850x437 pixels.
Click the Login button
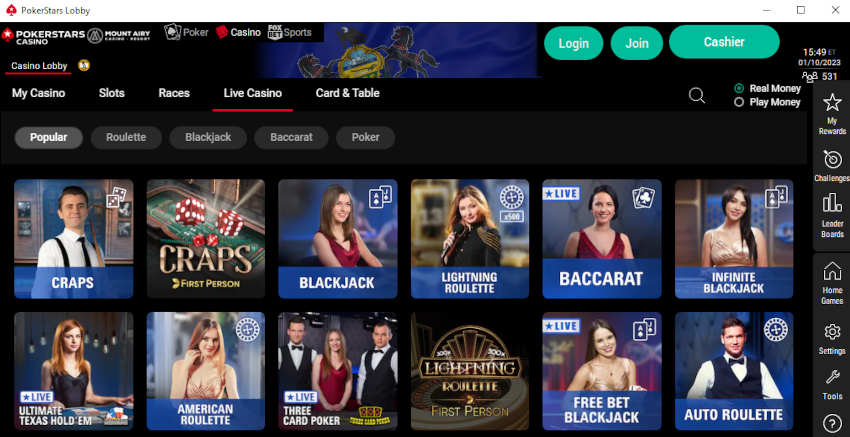click(x=574, y=43)
